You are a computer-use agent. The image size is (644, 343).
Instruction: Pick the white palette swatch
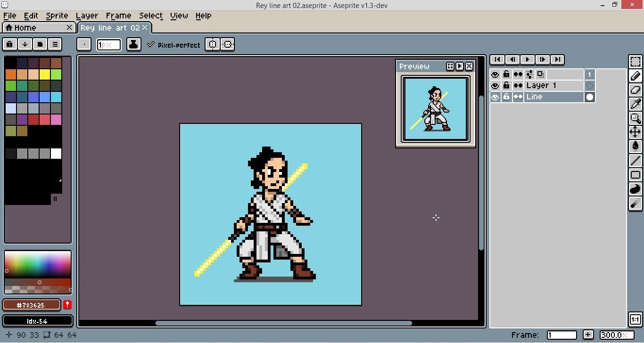pos(56,154)
